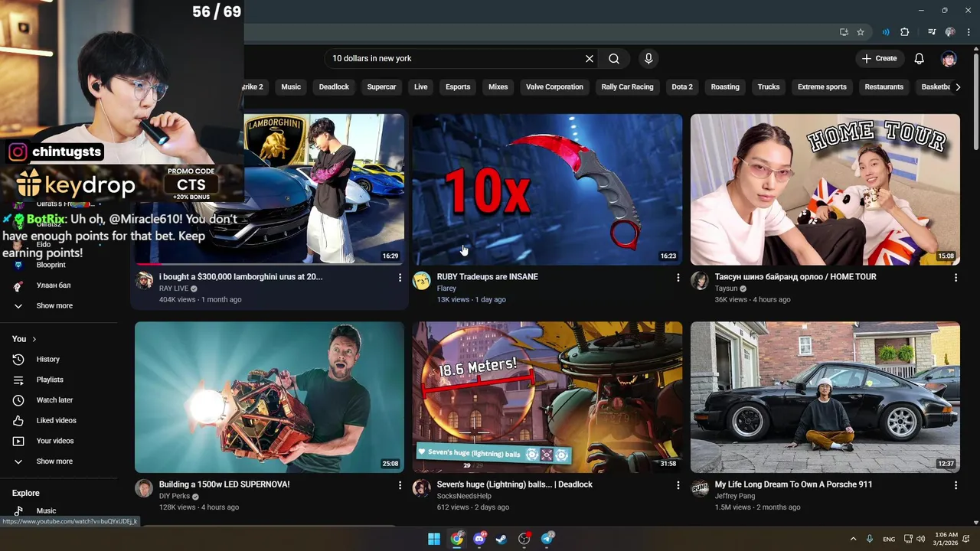Open options for the Porsche 911 video
Screen dimensions: 980x551
point(955,485)
